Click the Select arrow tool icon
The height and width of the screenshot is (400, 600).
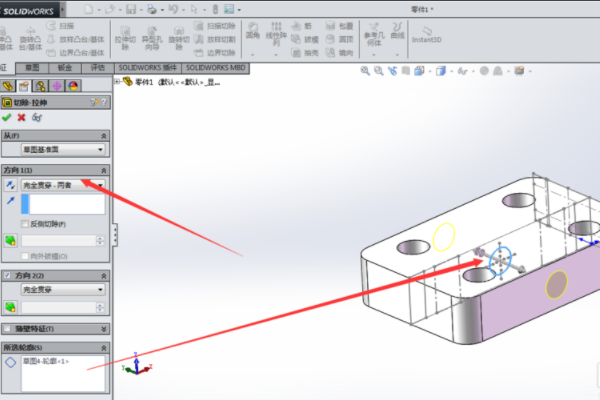pyautogui.click(x=194, y=9)
